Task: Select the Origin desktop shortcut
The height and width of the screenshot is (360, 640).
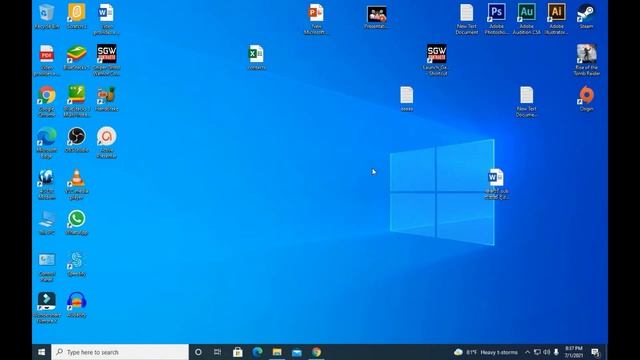Action: pyautogui.click(x=586, y=99)
